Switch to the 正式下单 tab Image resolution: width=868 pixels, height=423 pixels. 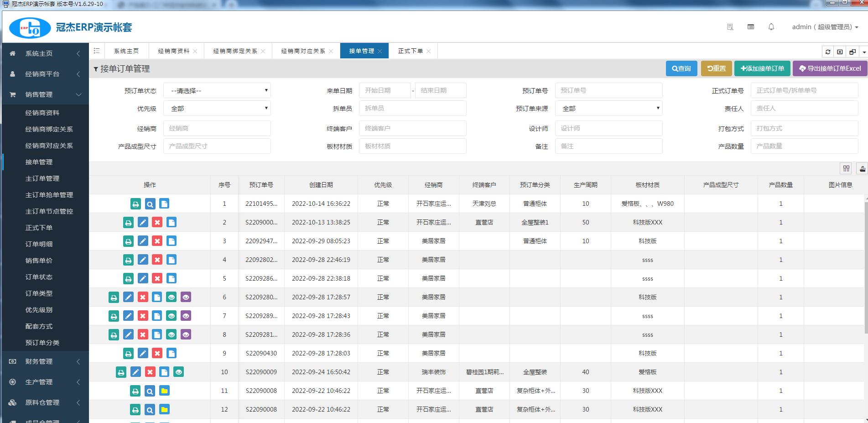pos(411,51)
